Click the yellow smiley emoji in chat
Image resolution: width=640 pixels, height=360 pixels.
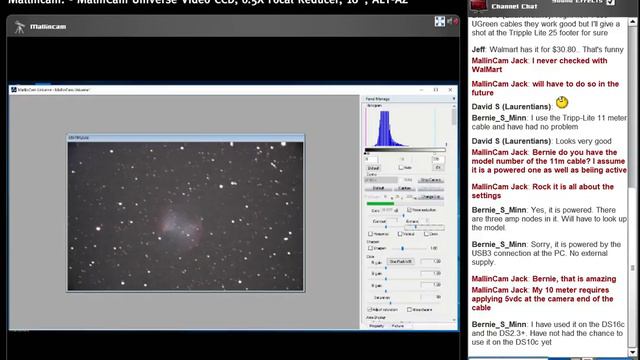(x=562, y=102)
